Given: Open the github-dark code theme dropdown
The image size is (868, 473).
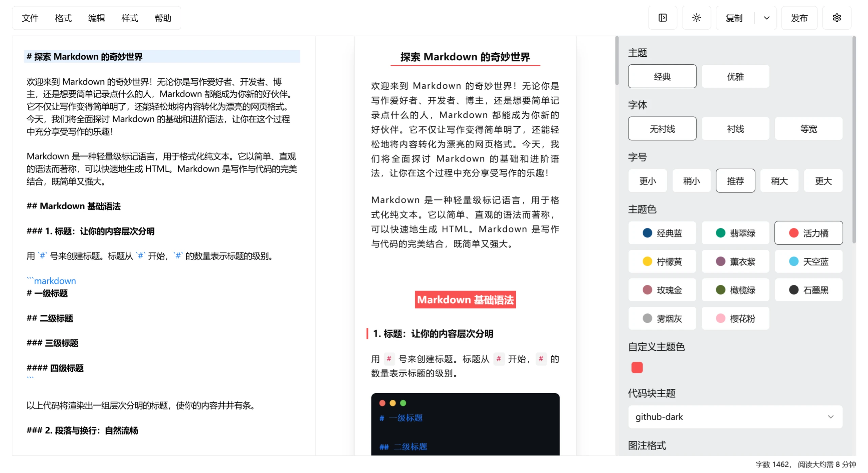Looking at the screenshot, I should (x=735, y=417).
